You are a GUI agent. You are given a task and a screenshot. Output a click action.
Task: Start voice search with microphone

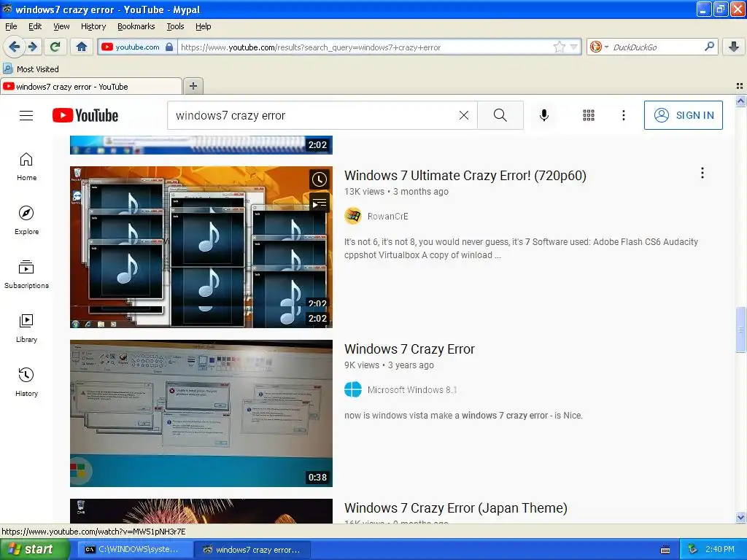544,115
